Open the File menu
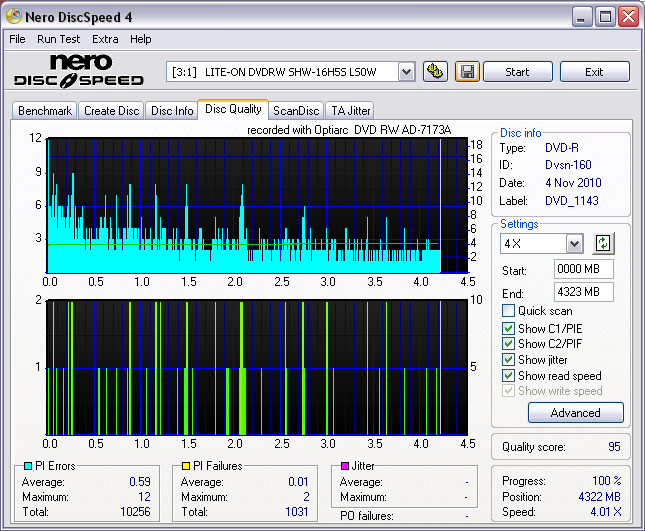The height and width of the screenshot is (531, 645). point(17,39)
